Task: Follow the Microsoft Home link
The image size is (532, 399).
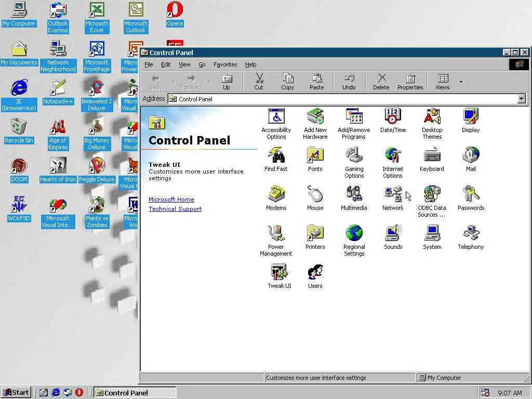Action: click(171, 199)
